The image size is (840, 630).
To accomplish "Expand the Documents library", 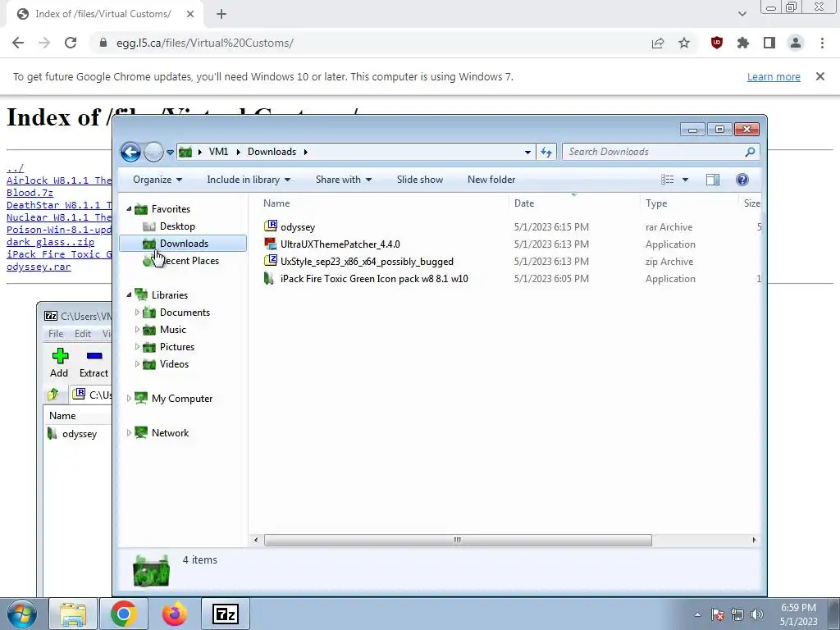I will click(137, 312).
